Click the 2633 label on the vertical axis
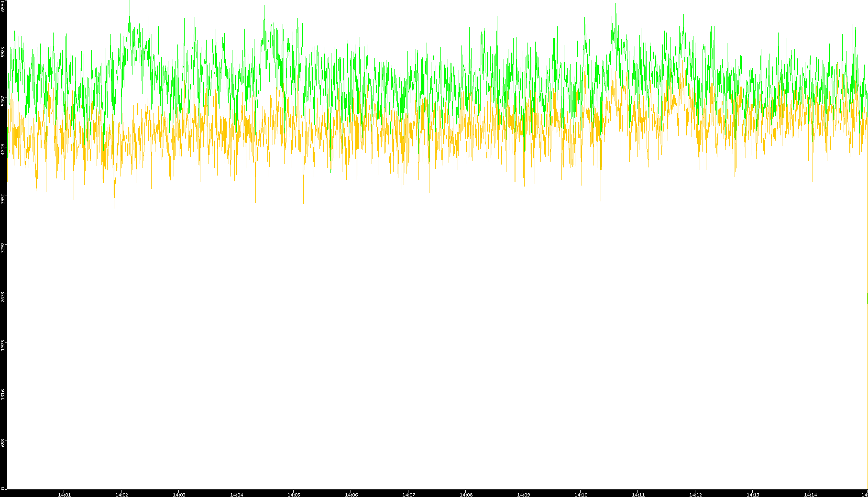The image size is (868, 497). (3, 297)
